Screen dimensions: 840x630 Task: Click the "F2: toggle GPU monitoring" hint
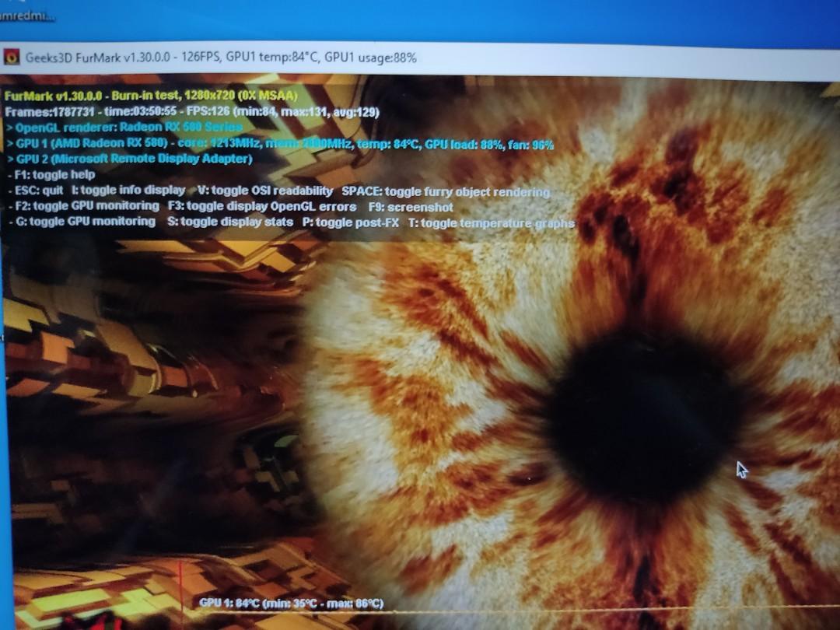(84, 205)
